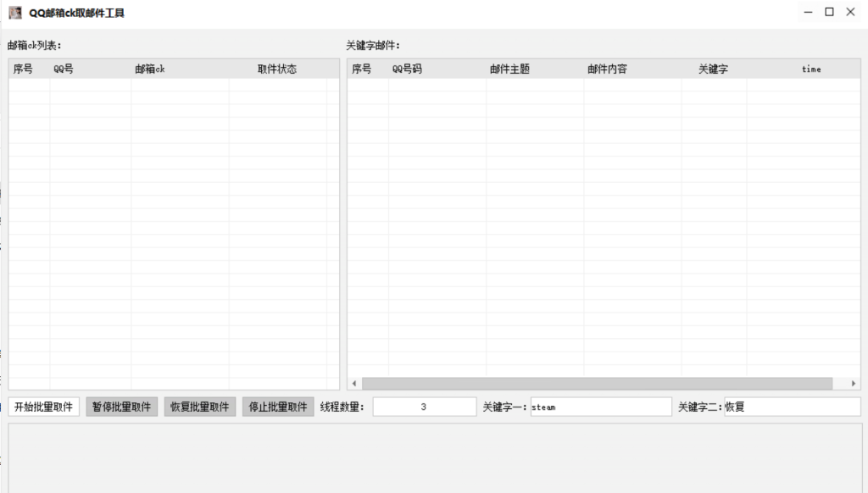The image size is (868, 493).
Task: Close the QQ邮箱ck取邮件工具 window
Action: coord(851,12)
